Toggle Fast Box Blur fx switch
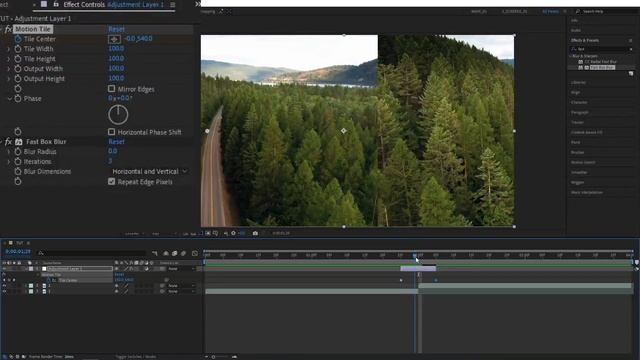The image size is (640, 360). [8, 142]
